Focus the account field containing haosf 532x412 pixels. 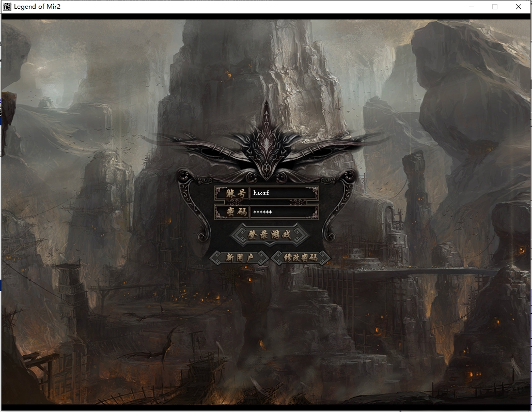coord(284,193)
